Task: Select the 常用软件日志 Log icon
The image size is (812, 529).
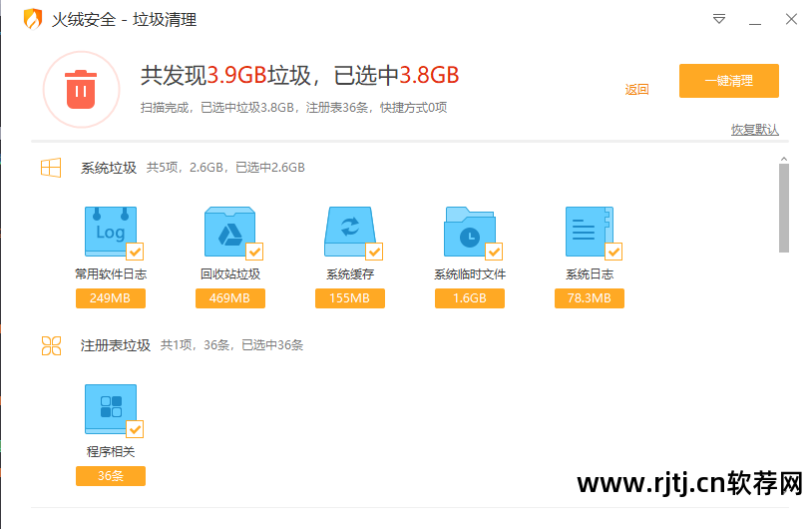Action: (x=111, y=232)
